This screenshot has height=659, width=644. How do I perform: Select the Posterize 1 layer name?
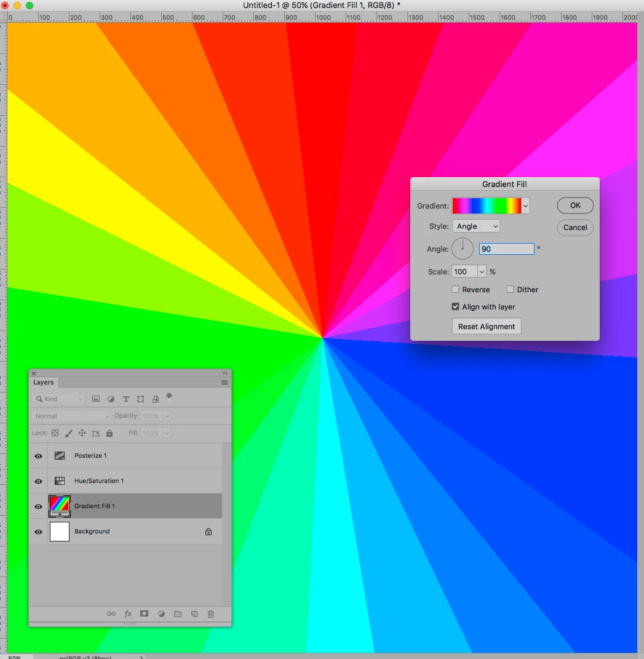pos(90,455)
